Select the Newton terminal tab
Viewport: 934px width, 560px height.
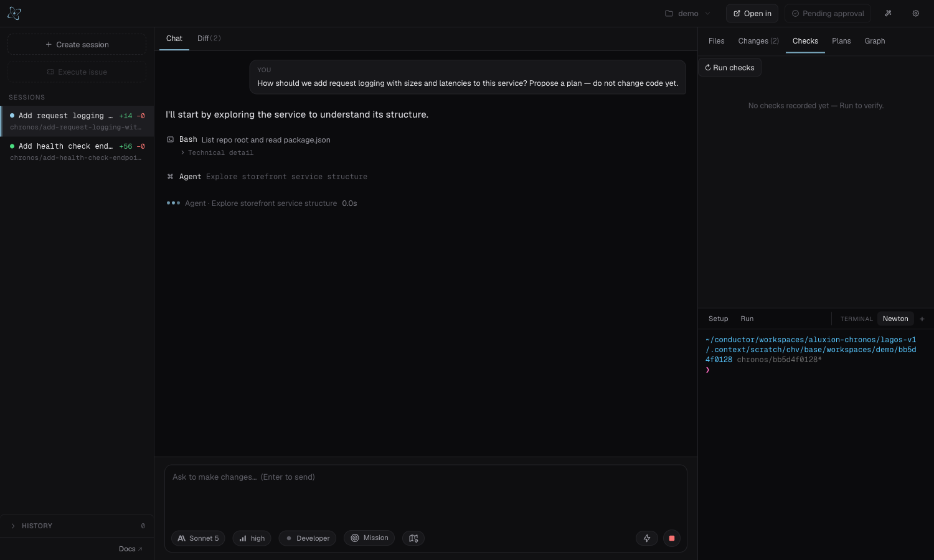[x=895, y=319]
